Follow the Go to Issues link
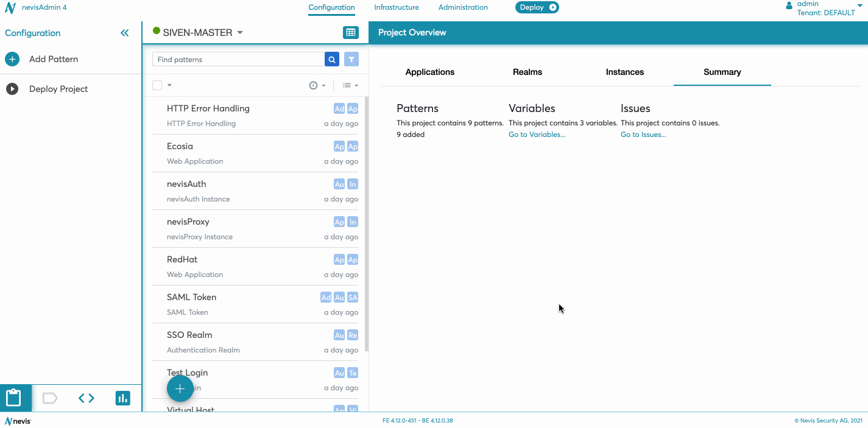 tap(643, 135)
